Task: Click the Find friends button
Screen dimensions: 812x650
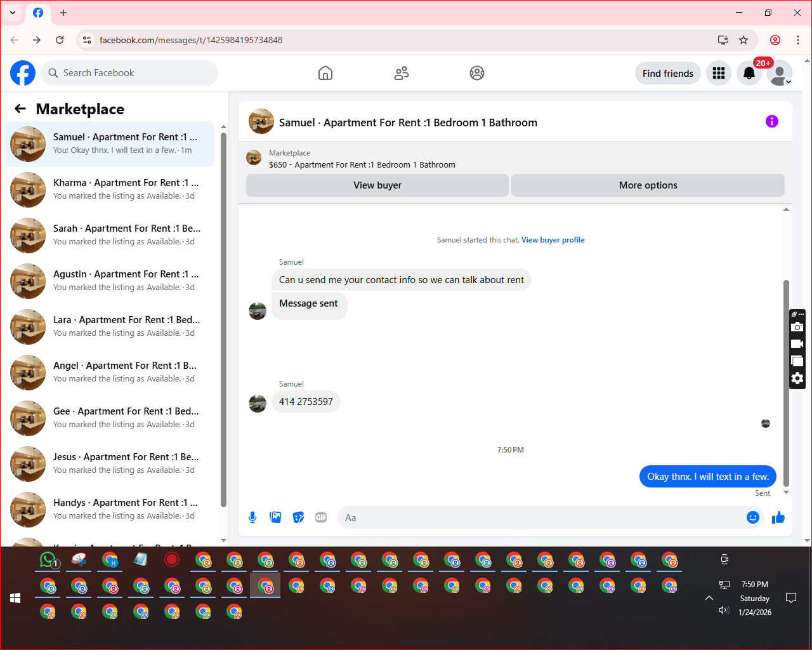Action: [668, 73]
